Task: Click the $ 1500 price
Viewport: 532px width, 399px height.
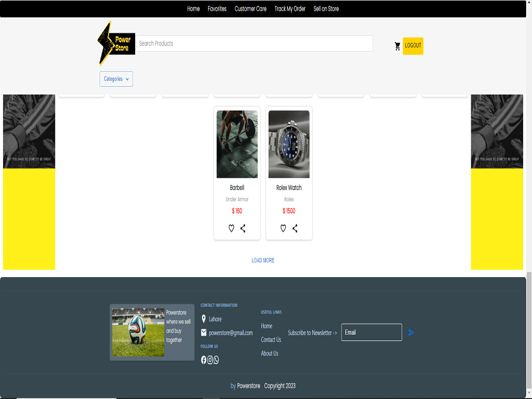Action: (289, 211)
